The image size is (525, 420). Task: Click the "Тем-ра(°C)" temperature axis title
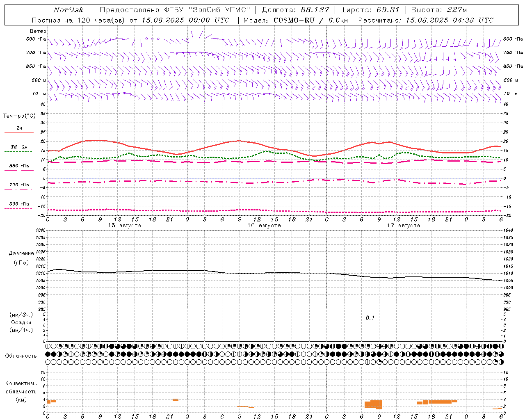tap(19, 116)
